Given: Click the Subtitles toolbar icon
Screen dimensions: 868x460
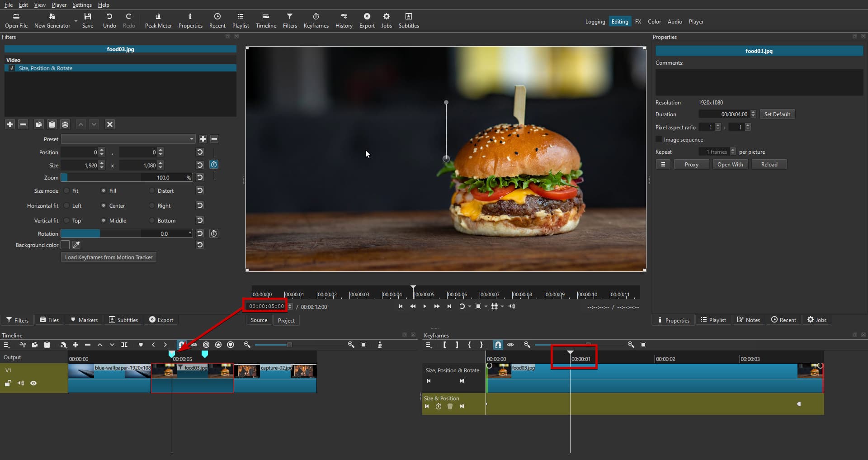Looking at the screenshot, I should click(408, 21).
